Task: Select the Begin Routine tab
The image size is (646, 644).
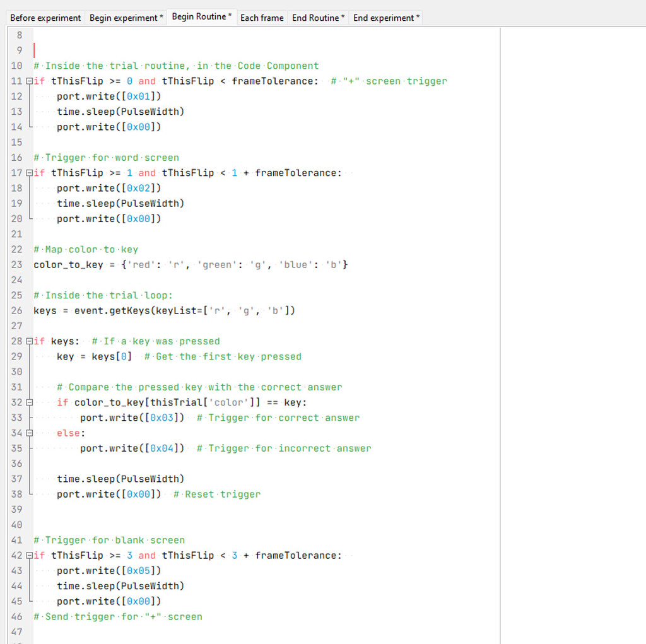Action: tap(201, 17)
